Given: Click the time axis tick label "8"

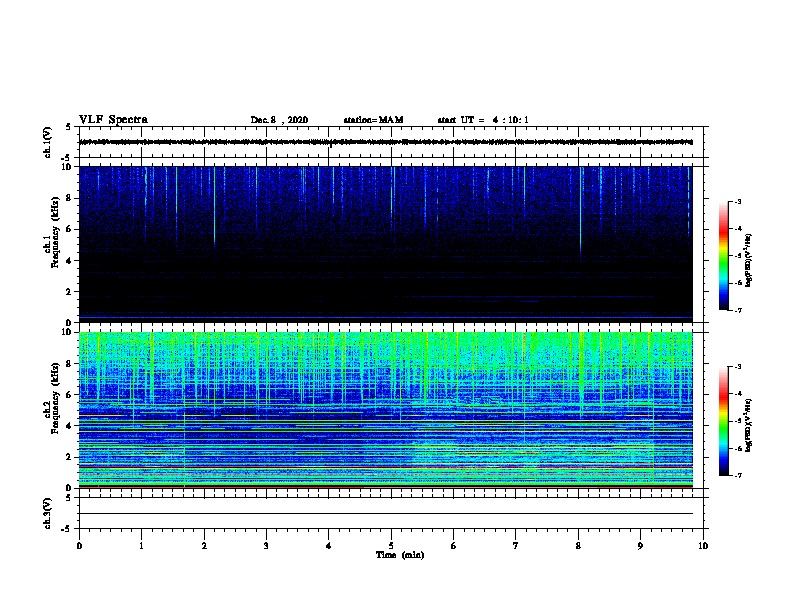Looking at the screenshot, I should 578,546.
